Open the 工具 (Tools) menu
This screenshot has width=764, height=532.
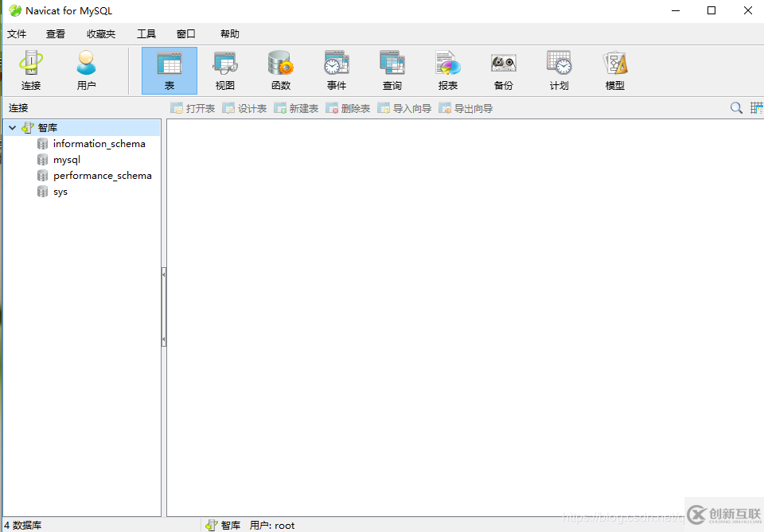146,33
